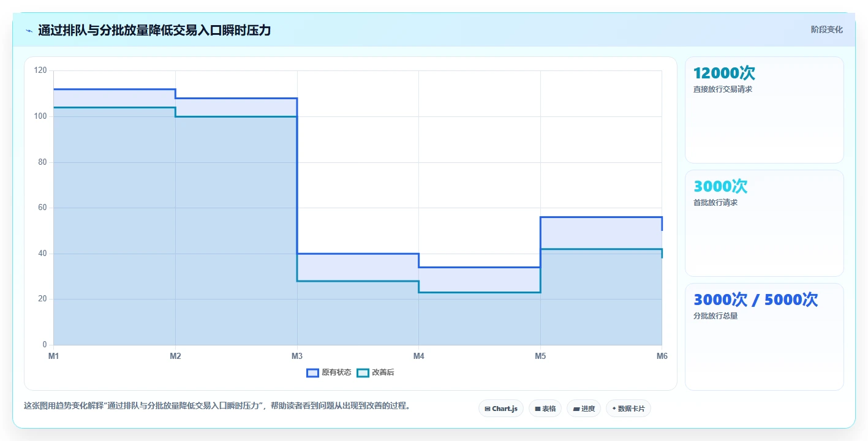Click the 60 y-axis label
868x441 pixels.
click(x=42, y=208)
